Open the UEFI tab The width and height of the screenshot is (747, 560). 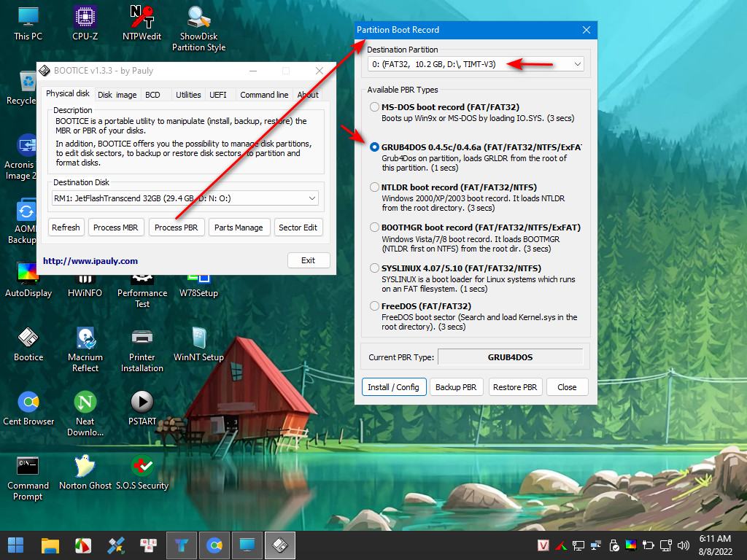(217, 95)
